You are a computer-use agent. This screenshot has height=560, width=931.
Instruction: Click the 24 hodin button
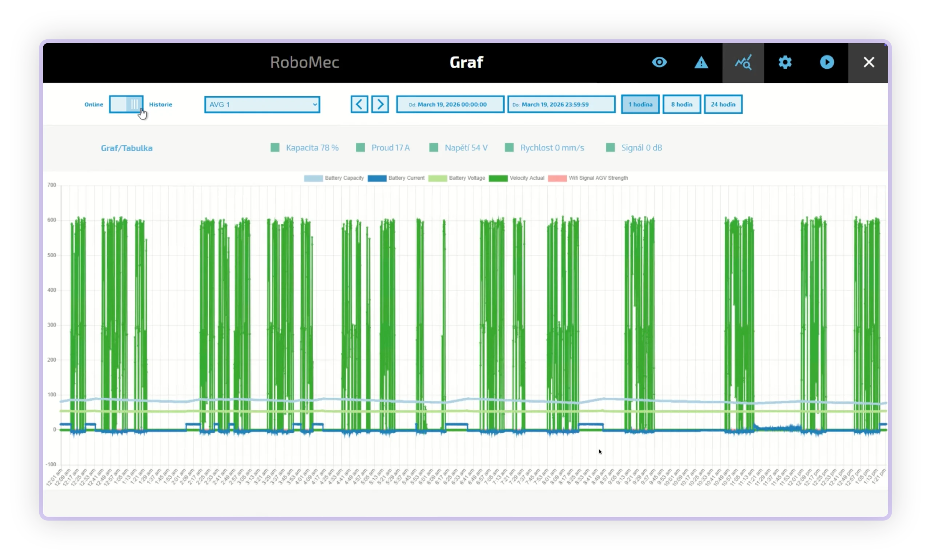[x=723, y=104]
